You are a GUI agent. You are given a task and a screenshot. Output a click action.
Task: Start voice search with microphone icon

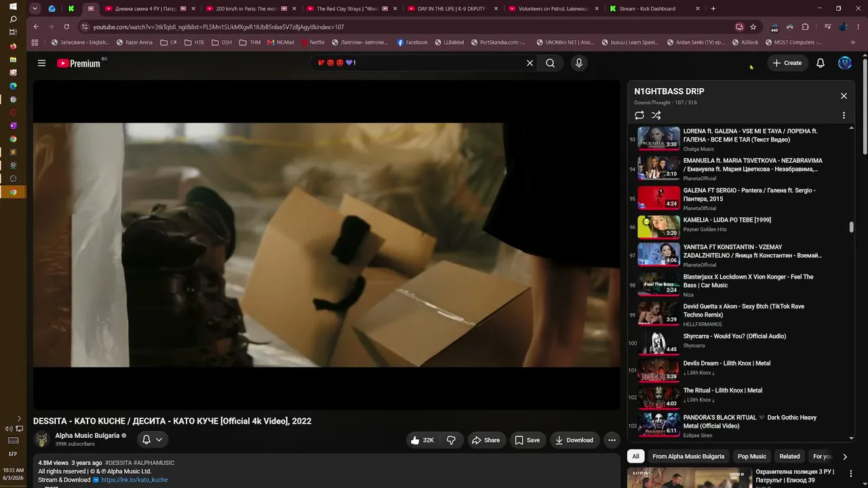click(578, 63)
